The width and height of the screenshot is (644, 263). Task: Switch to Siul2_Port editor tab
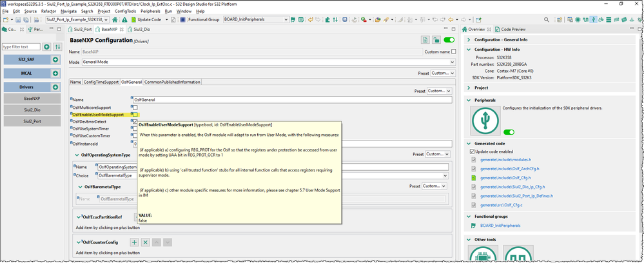click(x=80, y=30)
